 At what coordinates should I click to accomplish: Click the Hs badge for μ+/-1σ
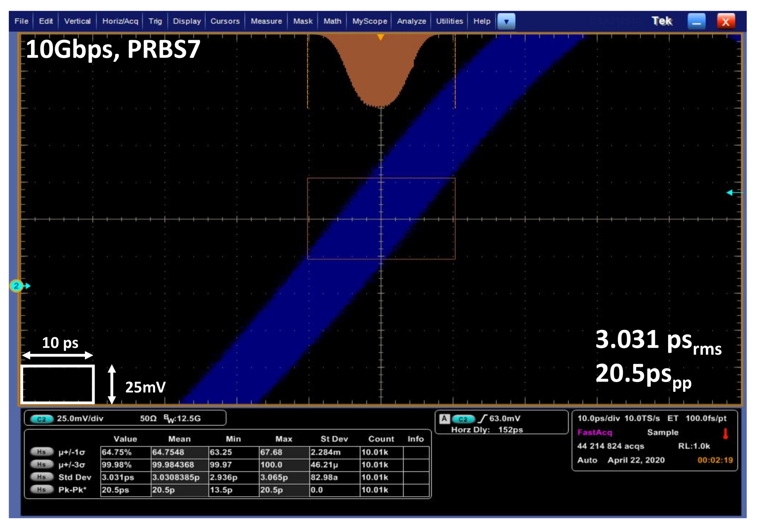point(42,452)
